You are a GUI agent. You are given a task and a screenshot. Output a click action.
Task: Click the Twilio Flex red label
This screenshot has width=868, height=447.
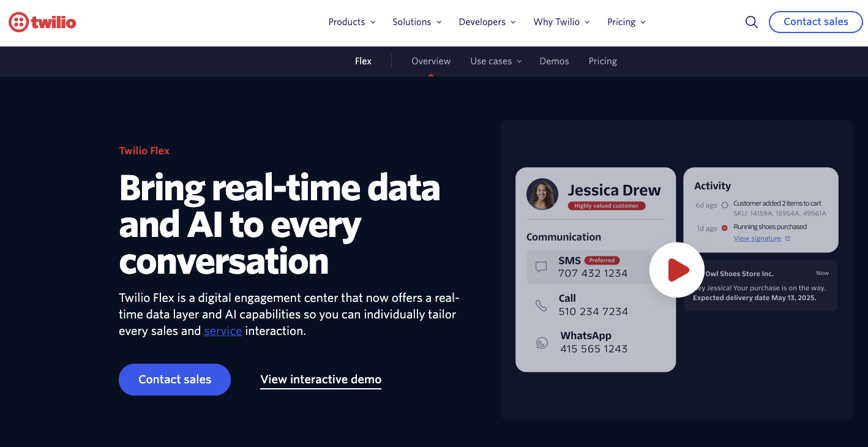pyautogui.click(x=144, y=151)
